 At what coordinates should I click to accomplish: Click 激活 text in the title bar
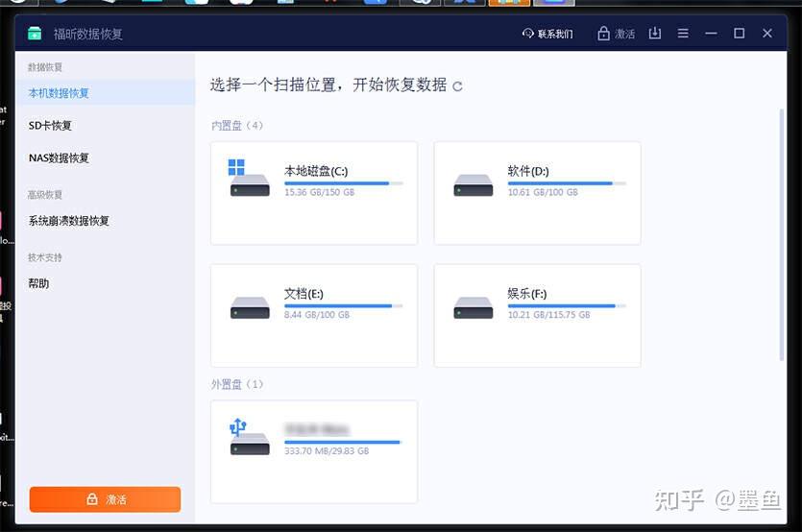click(x=625, y=34)
